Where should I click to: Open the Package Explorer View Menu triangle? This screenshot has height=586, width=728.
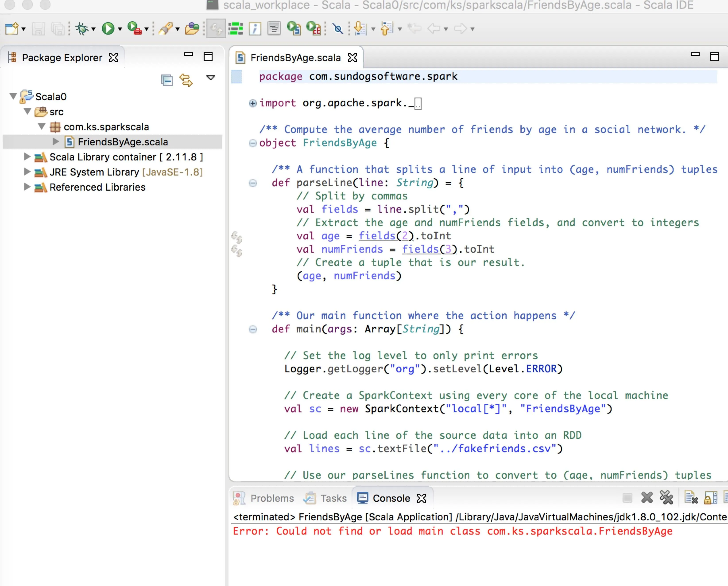coord(211,78)
